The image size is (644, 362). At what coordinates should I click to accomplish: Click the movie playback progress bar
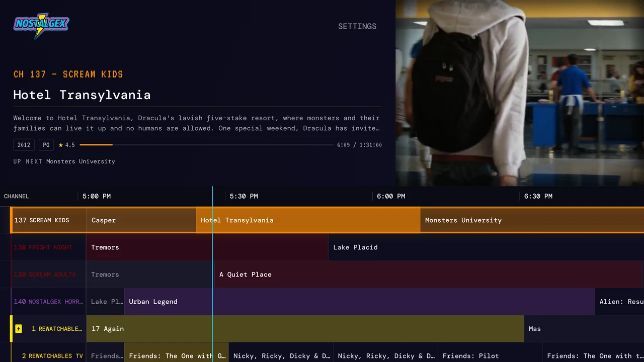[206, 145]
